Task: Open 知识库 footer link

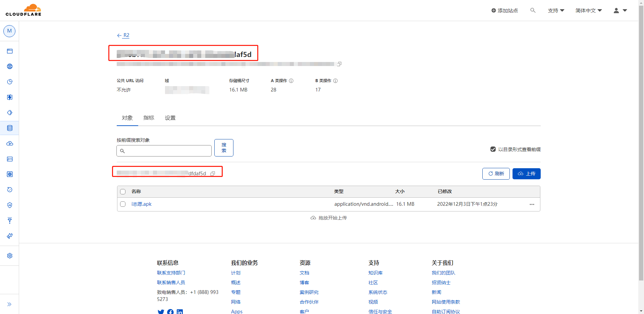Action: [376, 273]
